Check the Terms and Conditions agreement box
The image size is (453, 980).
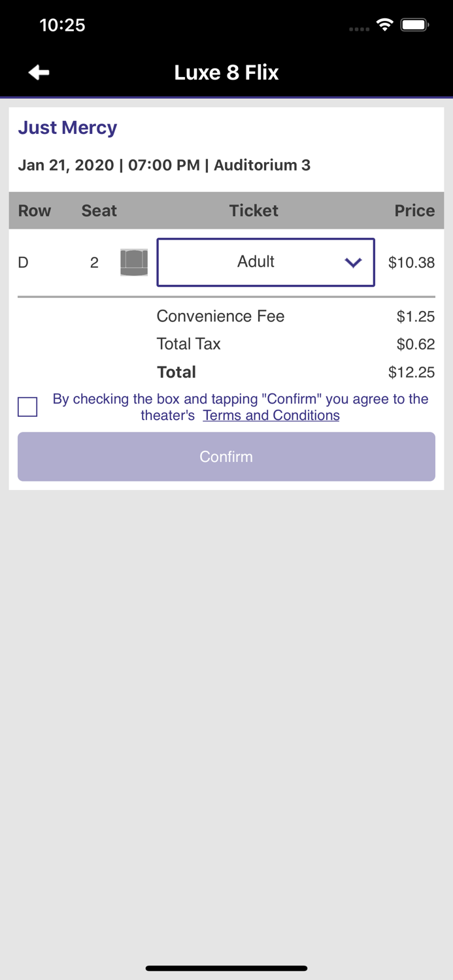click(x=27, y=406)
